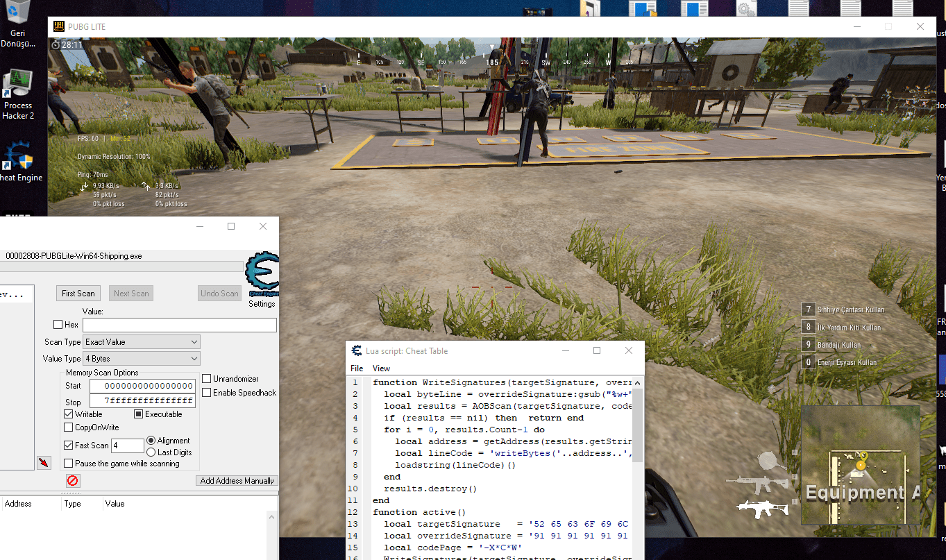
Task: Enable Pause the game while scanning
Action: pos(69,464)
